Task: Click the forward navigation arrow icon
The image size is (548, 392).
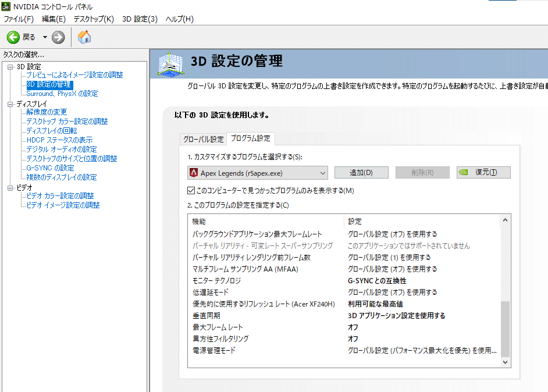Action: click(56, 37)
